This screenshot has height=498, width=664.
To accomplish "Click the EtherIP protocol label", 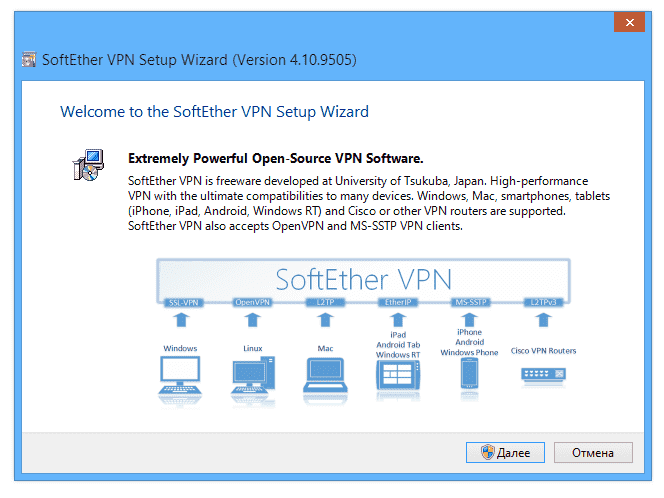I will 395,301.
